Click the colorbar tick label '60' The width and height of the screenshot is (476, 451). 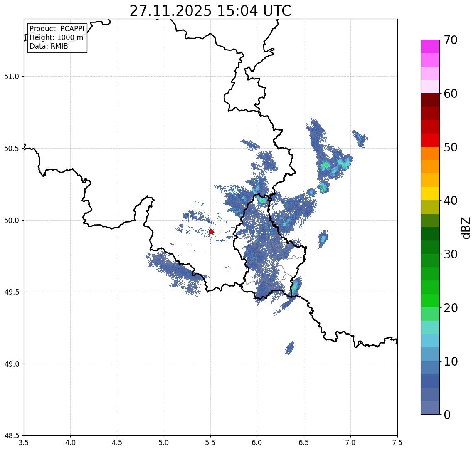tap(451, 94)
